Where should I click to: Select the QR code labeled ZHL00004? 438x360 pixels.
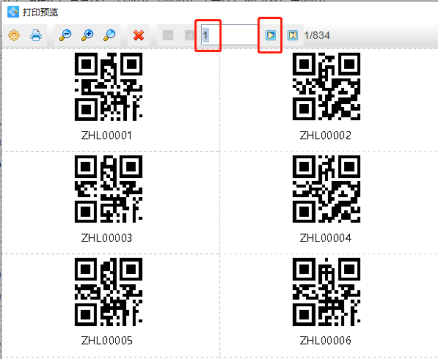pyautogui.click(x=327, y=189)
